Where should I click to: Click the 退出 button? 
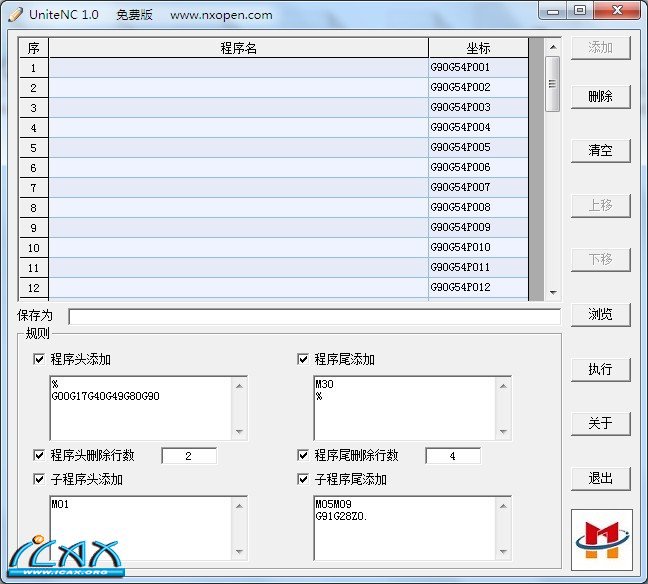pos(600,479)
